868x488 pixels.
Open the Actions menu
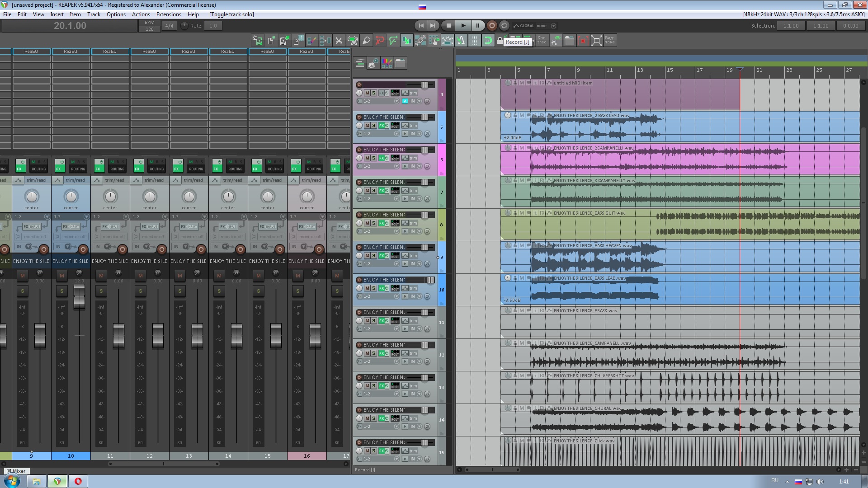coord(141,14)
